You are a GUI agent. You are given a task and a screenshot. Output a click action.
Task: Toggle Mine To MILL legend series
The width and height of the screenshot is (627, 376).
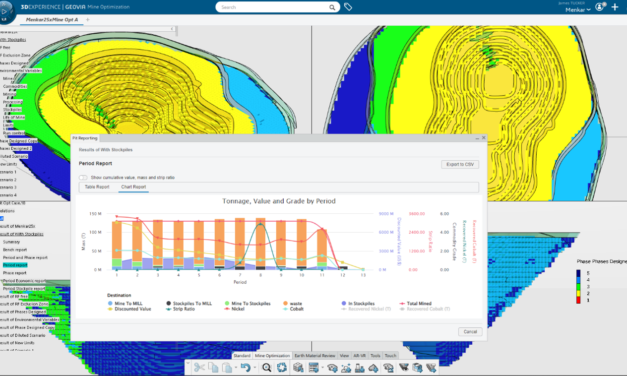tap(125, 304)
